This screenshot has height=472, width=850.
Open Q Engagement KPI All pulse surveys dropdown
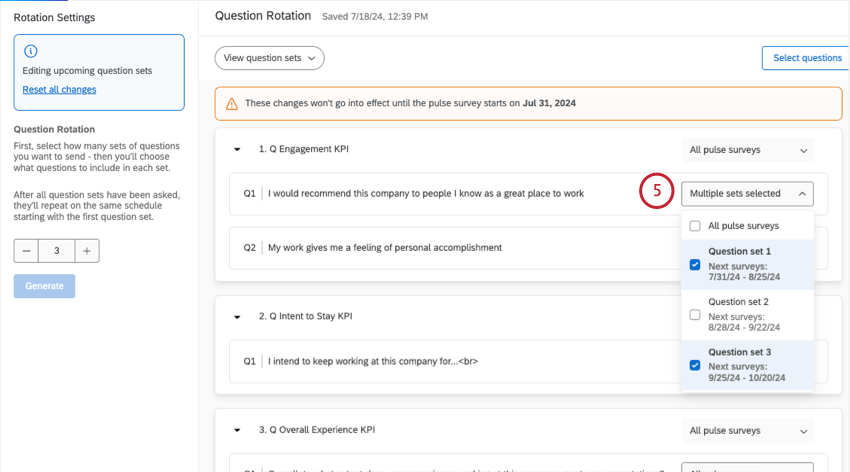747,150
